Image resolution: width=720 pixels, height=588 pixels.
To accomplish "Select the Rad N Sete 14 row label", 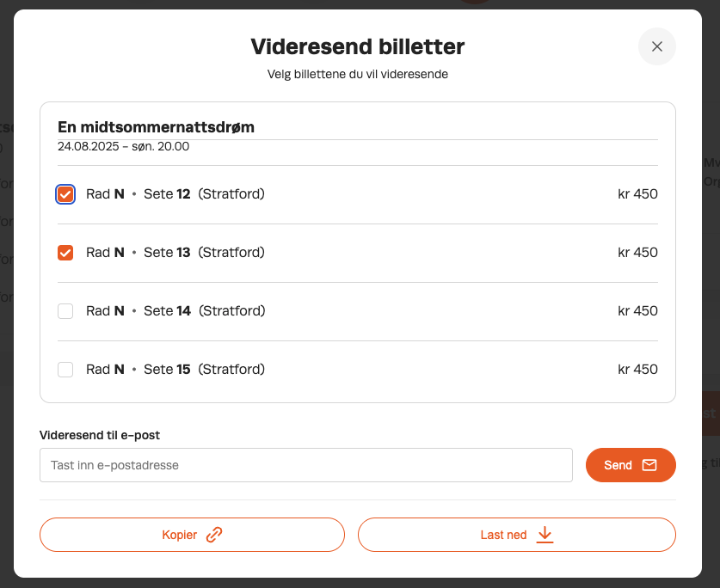I will point(175,310).
